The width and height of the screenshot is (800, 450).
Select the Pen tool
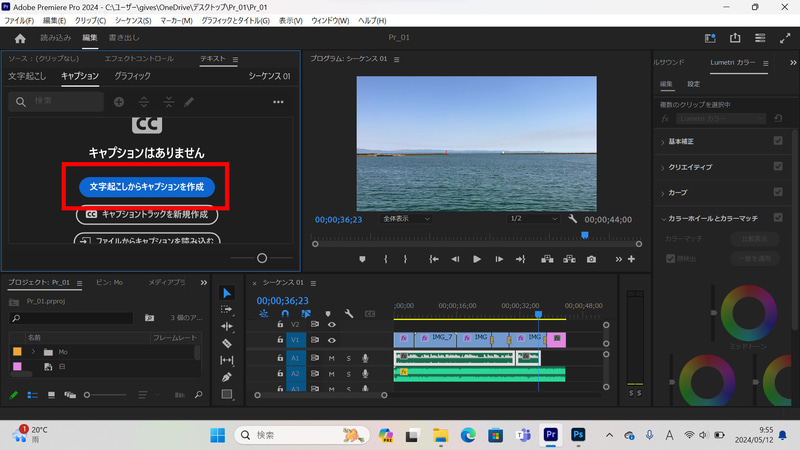[x=227, y=377]
